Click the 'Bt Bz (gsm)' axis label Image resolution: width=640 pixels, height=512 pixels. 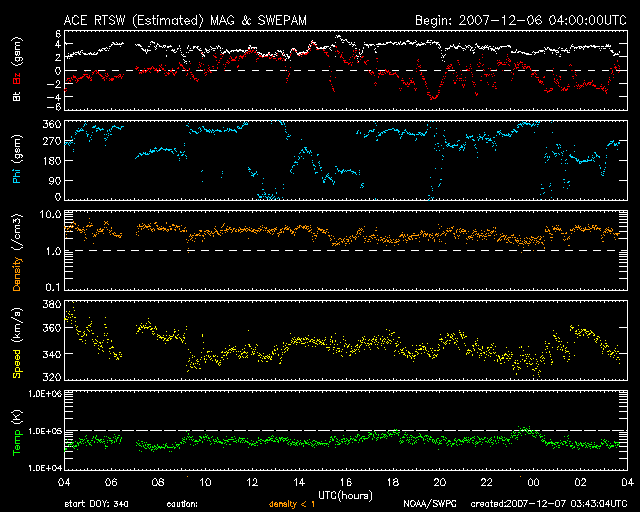17,69
